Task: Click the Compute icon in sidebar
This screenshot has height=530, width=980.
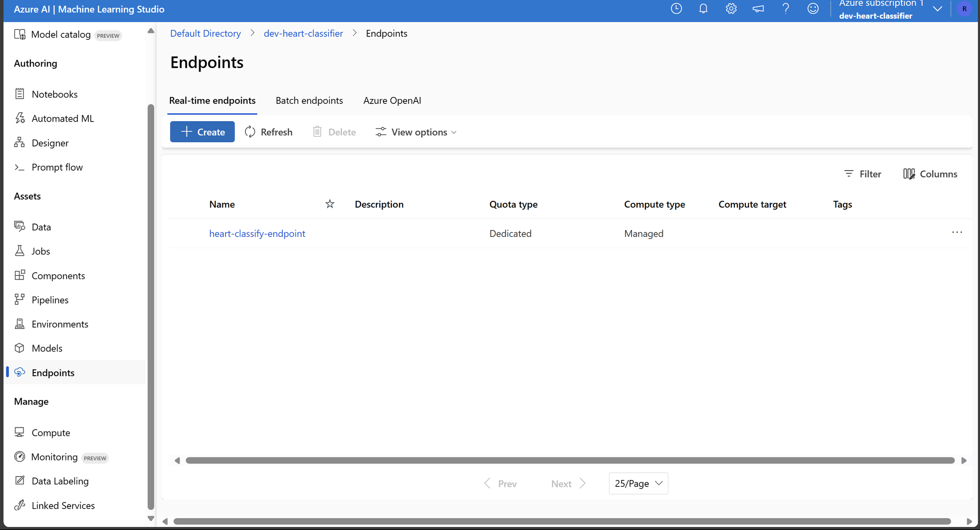Action: pos(20,432)
